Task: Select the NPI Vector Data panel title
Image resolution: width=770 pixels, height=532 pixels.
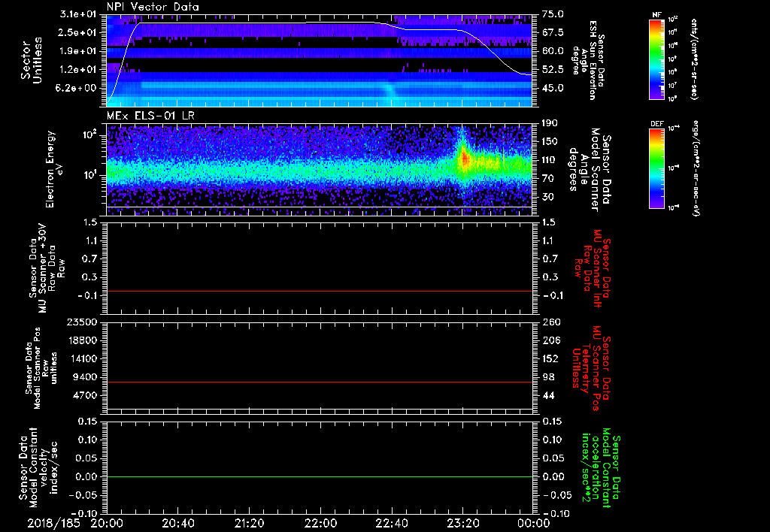Action: [153, 7]
